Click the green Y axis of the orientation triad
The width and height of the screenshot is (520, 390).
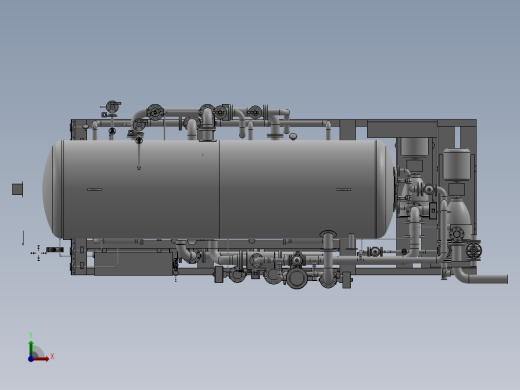point(31,348)
